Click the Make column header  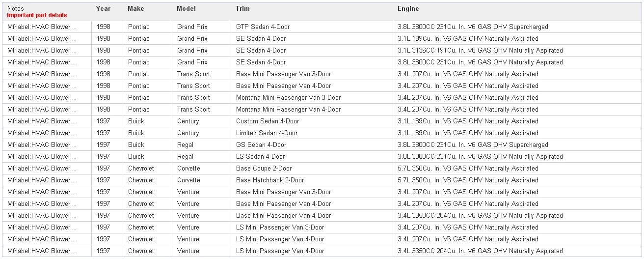pyautogui.click(x=136, y=9)
